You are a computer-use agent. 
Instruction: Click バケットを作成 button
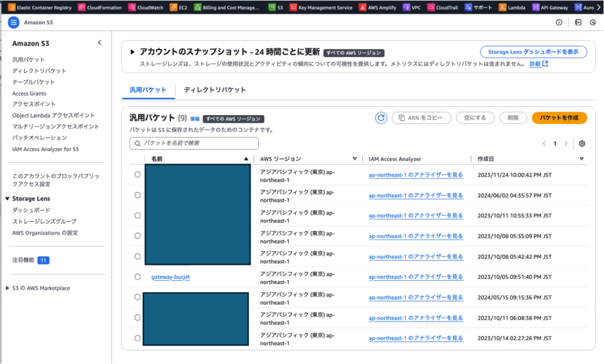[559, 118]
